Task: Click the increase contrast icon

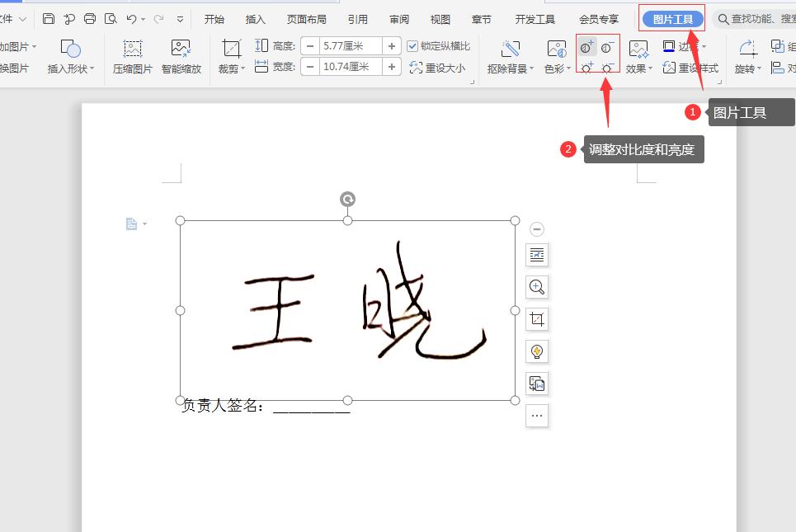Action: [x=587, y=48]
